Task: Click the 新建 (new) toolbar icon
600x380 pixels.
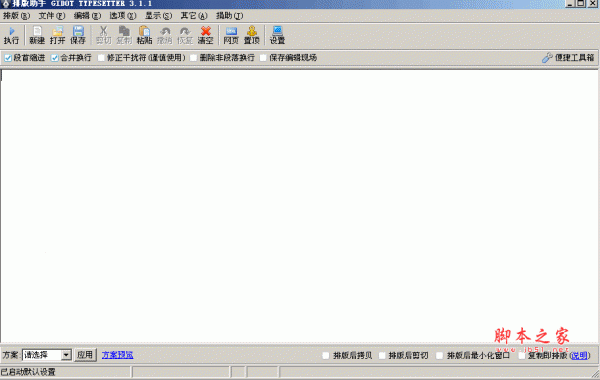Action: (37, 35)
